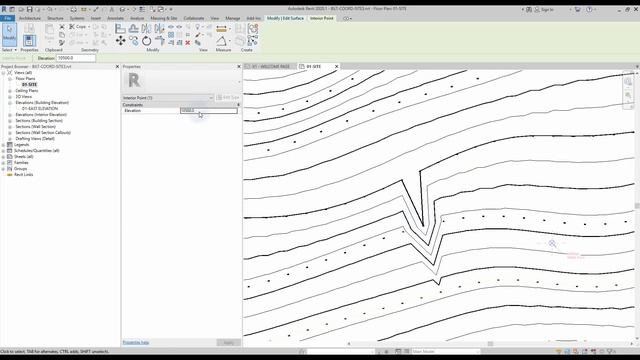Screen dimensions: 640x360
Task: Select the Move tool icon
Action: [120, 40]
